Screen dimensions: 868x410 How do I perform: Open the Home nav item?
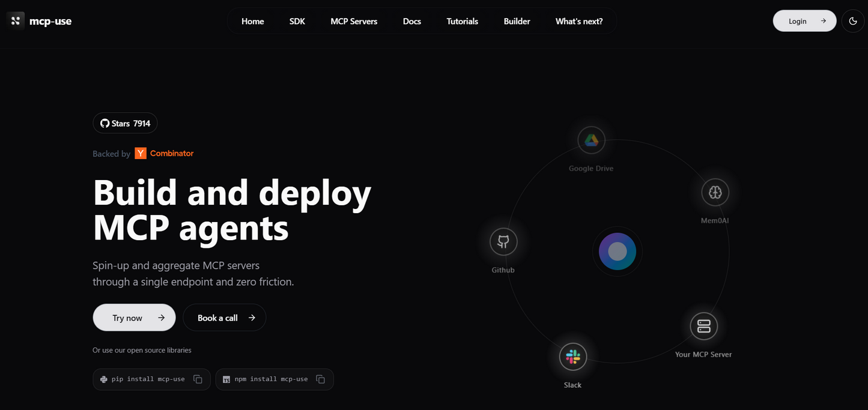pyautogui.click(x=252, y=21)
